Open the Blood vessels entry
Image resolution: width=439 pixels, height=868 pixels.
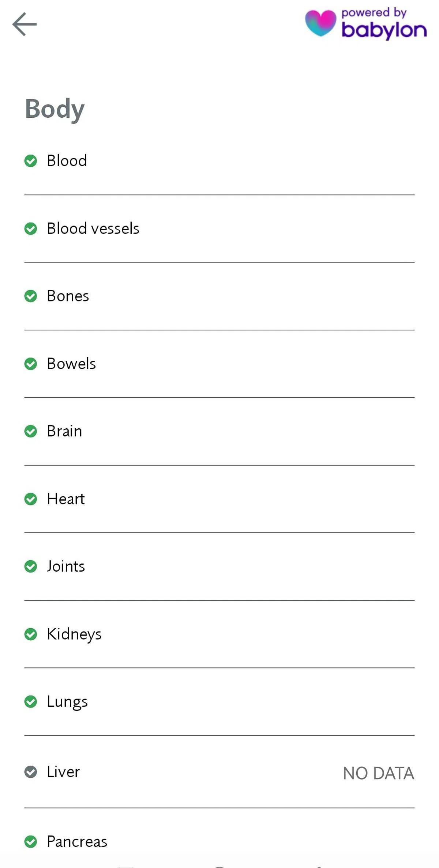93,229
